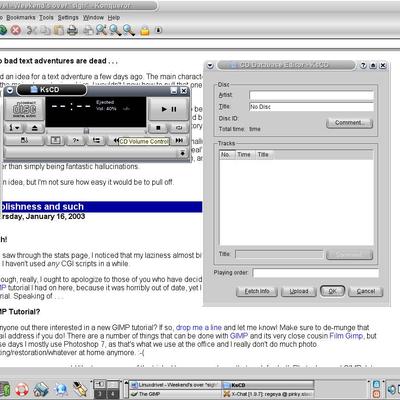Image resolution: width=400 pixels, height=400 pixels.
Task: Click the reload icon in Konqueror toolbar
Action: pyautogui.click(x=2, y=30)
